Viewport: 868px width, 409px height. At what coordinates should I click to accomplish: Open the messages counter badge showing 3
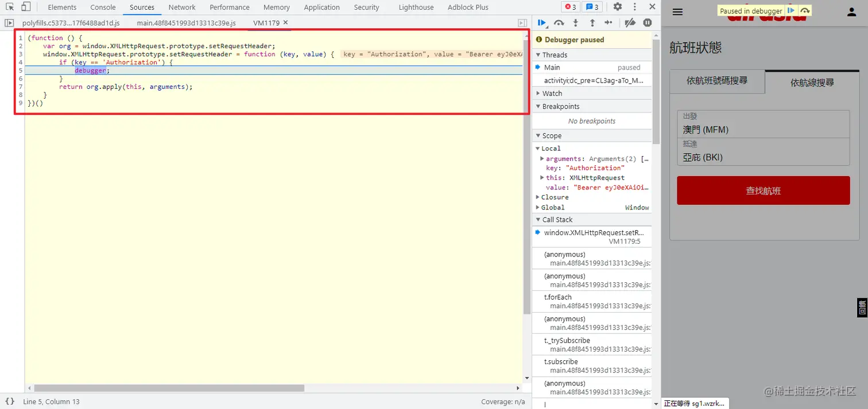[x=592, y=7]
